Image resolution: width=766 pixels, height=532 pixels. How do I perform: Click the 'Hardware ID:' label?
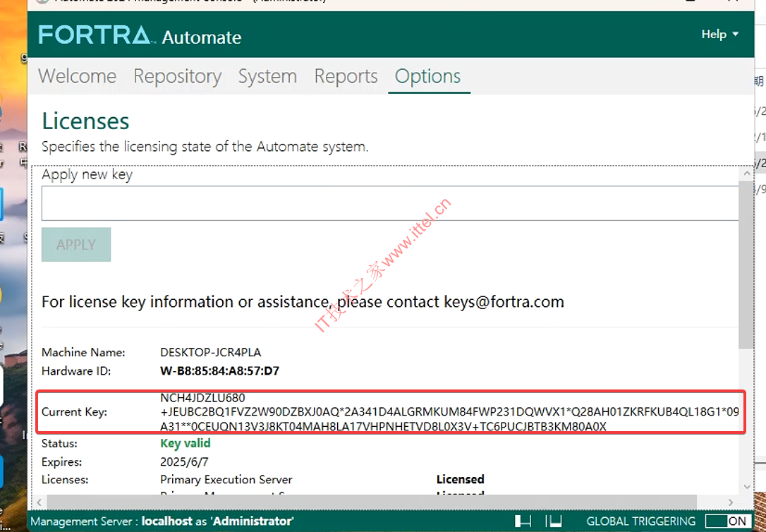tap(76, 371)
